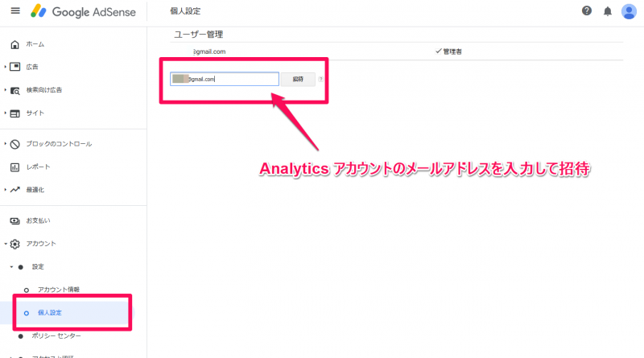Click the 招待 invite button
This screenshot has height=358, width=644.
coord(298,79)
